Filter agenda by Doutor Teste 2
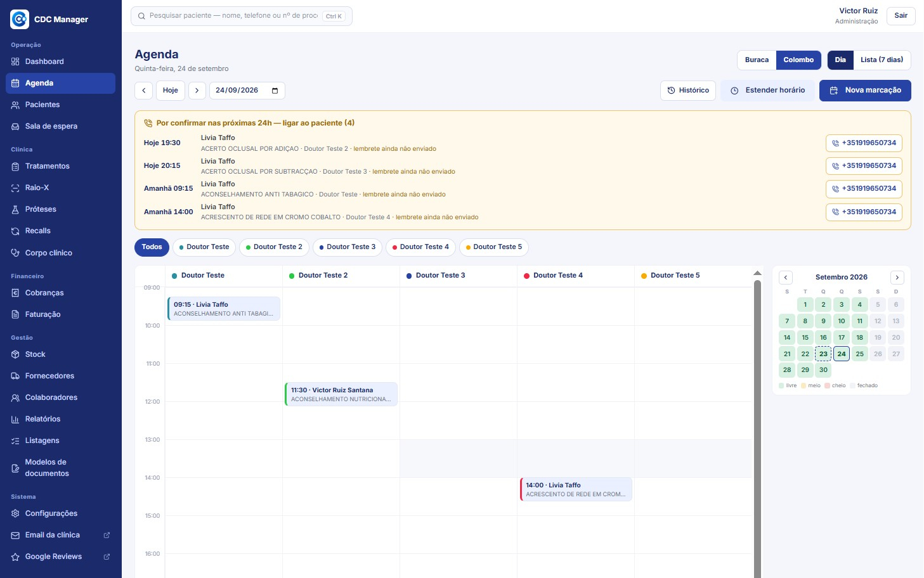This screenshot has height=578, width=924. pyautogui.click(x=274, y=247)
